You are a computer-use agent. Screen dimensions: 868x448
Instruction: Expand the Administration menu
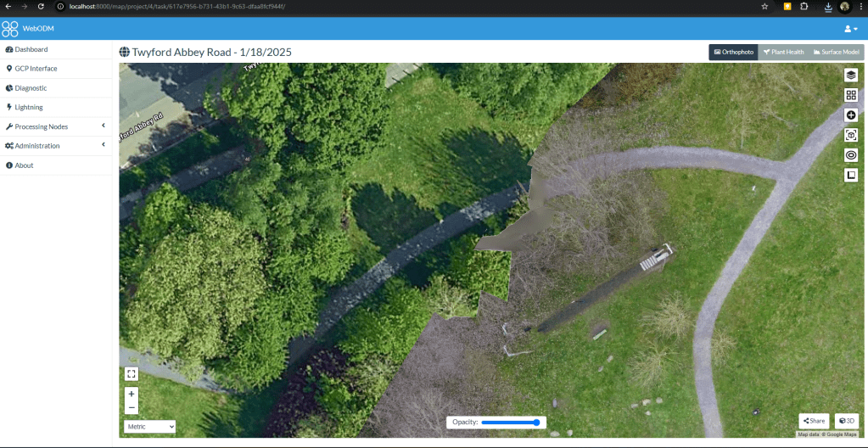pyautogui.click(x=55, y=146)
